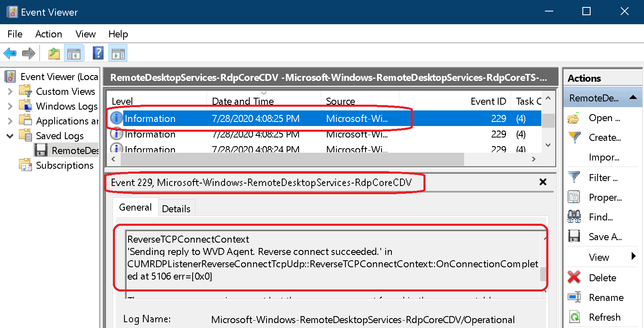Click the Filter current log funnel icon
Image resolution: width=644 pixels, height=328 pixels.
[574, 177]
